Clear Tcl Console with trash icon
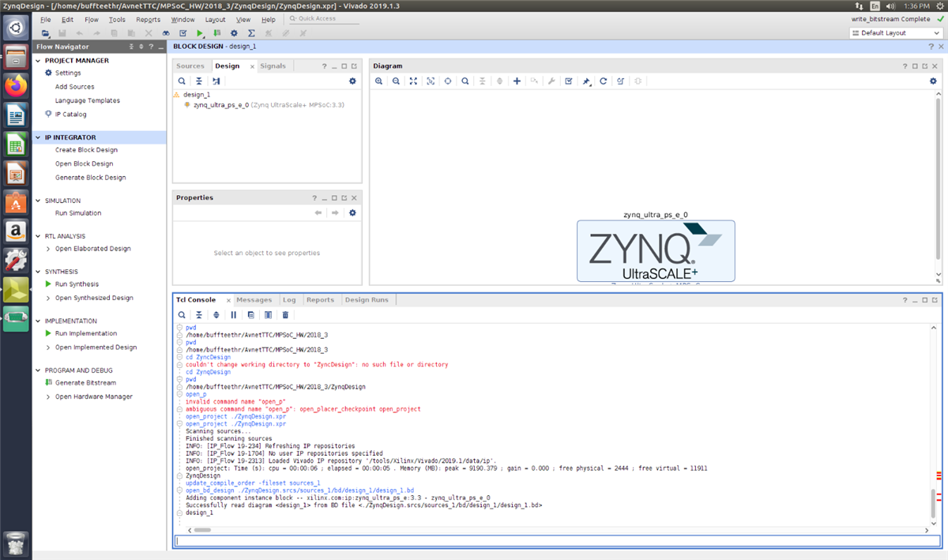 (285, 314)
